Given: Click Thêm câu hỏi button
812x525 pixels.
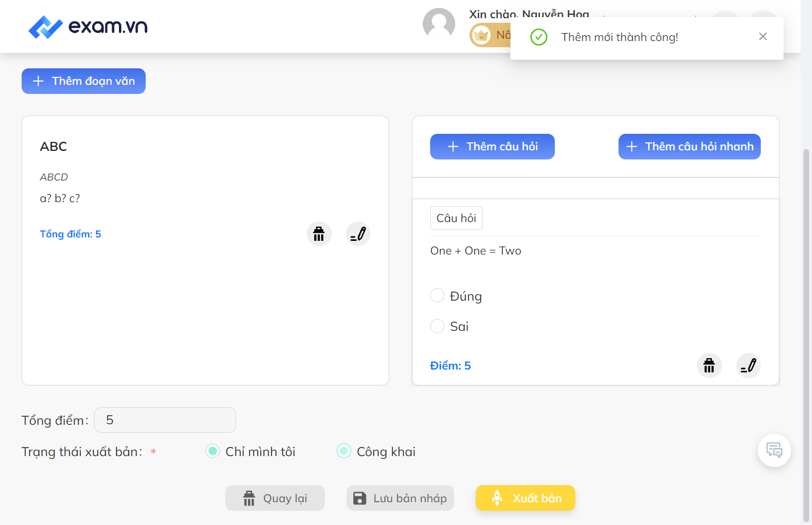Looking at the screenshot, I should click(x=492, y=146).
